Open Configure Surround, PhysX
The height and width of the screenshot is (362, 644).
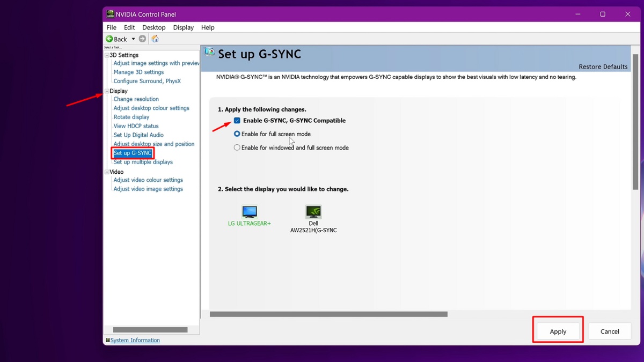click(147, 81)
